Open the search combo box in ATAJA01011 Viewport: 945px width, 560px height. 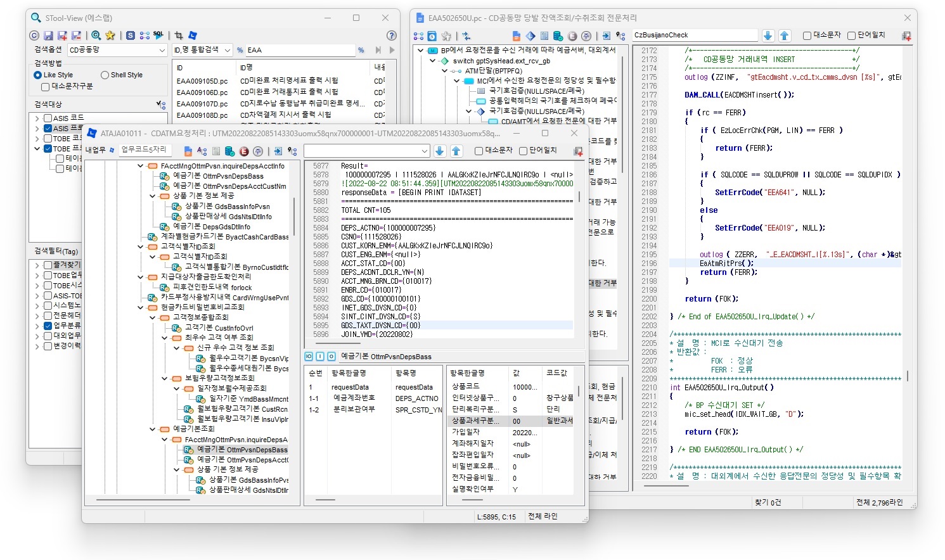367,151
